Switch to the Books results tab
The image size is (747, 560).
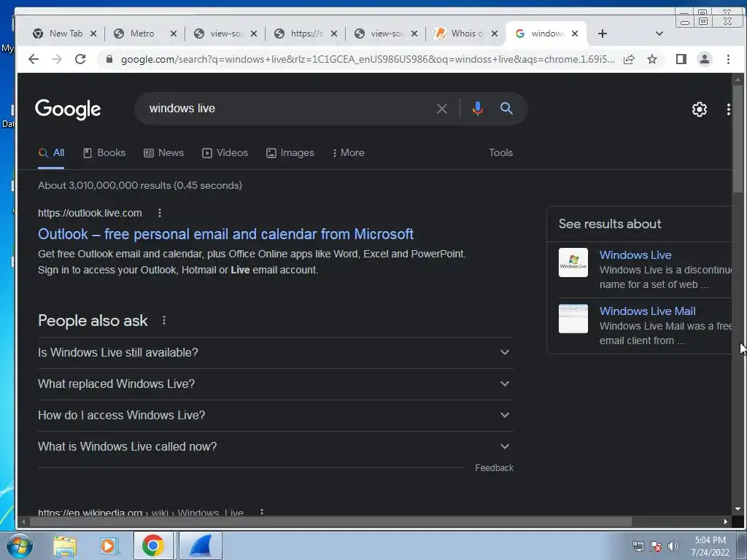(x=104, y=153)
